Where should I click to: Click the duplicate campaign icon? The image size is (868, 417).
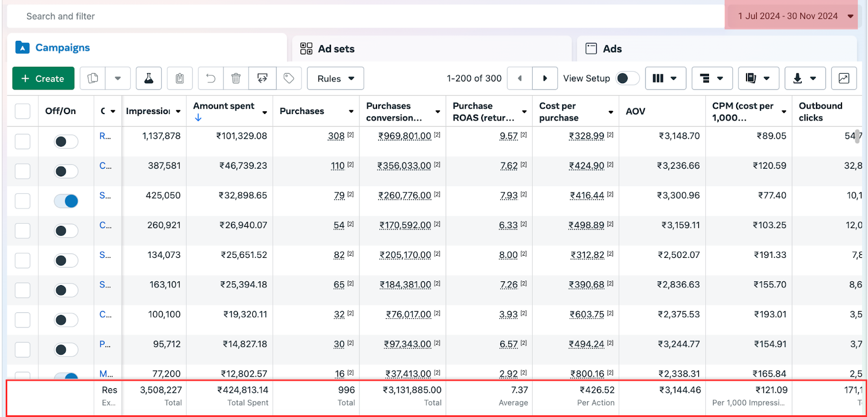tap(93, 79)
